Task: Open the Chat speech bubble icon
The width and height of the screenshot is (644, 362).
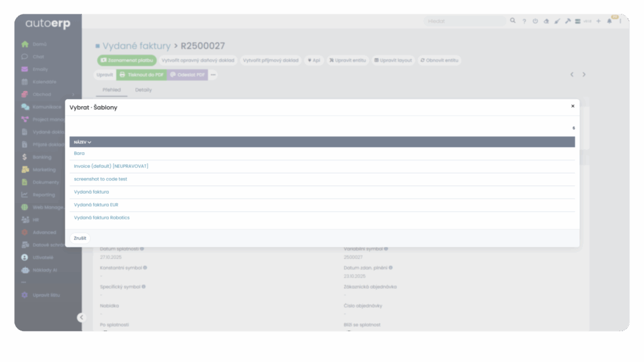Action: coord(25,57)
